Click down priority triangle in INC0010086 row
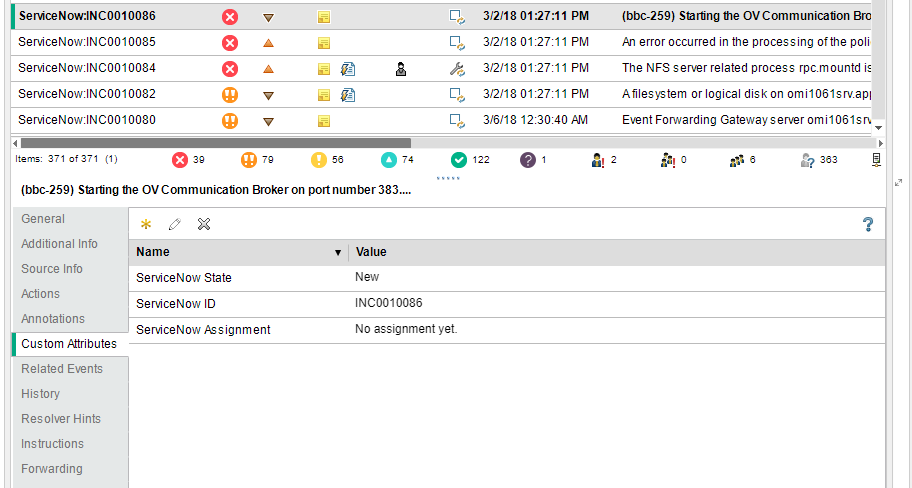Viewport: 912px width, 488px height. (x=268, y=18)
